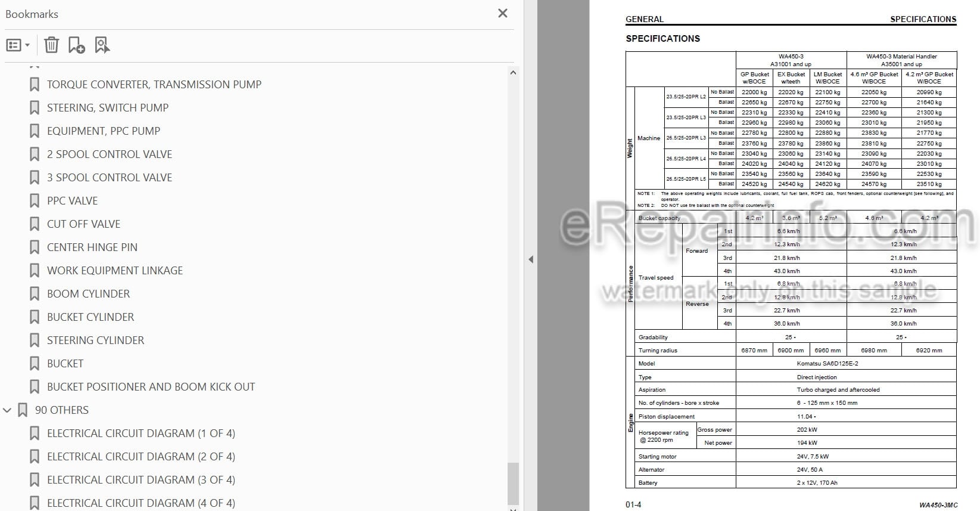The height and width of the screenshot is (511, 980).
Task: Click bookmark icon beside 3 SPOOL CONTROL VALVE
Action: pyautogui.click(x=35, y=178)
